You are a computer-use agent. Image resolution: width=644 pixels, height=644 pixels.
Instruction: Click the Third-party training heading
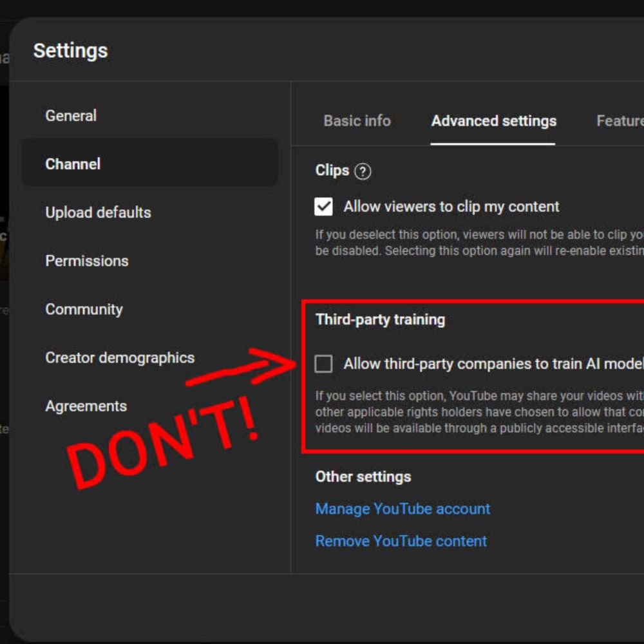click(380, 319)
